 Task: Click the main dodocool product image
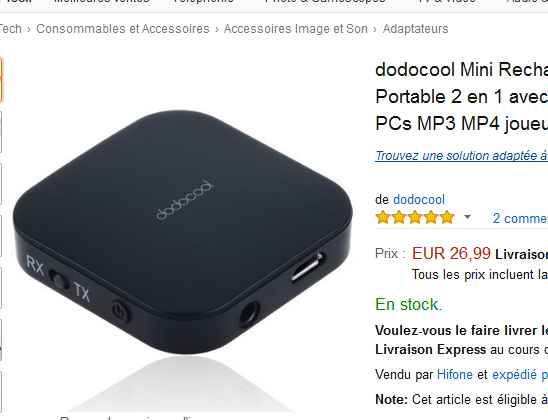183,231
